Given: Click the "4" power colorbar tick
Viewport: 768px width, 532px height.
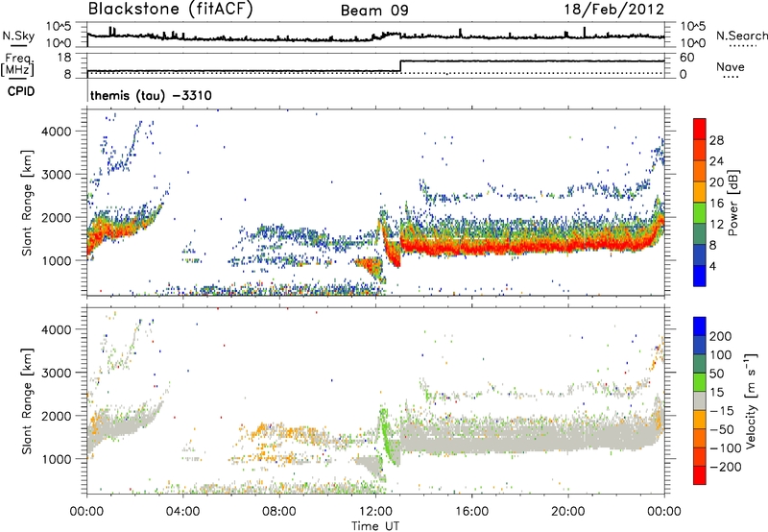Looking at the screenshot, I should (712, 266).
